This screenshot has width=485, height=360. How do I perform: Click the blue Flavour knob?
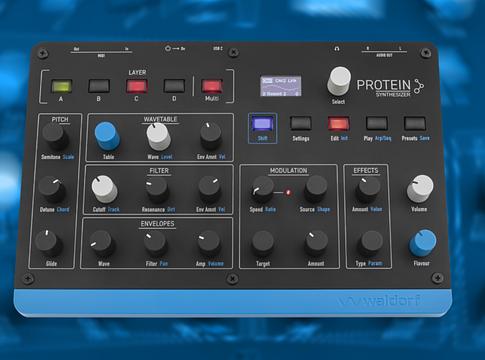[x=423, y=243]
